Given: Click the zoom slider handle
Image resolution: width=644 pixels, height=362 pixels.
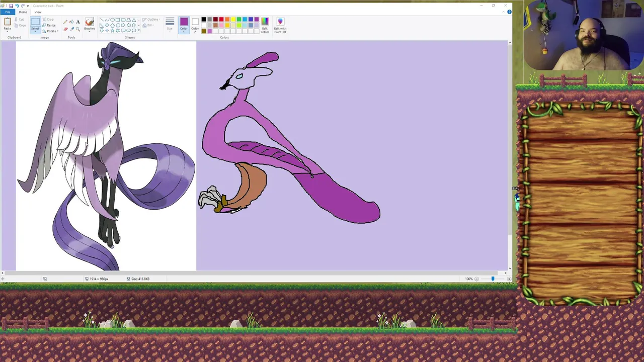Looking at the screenshot, I should pos(493,279).
